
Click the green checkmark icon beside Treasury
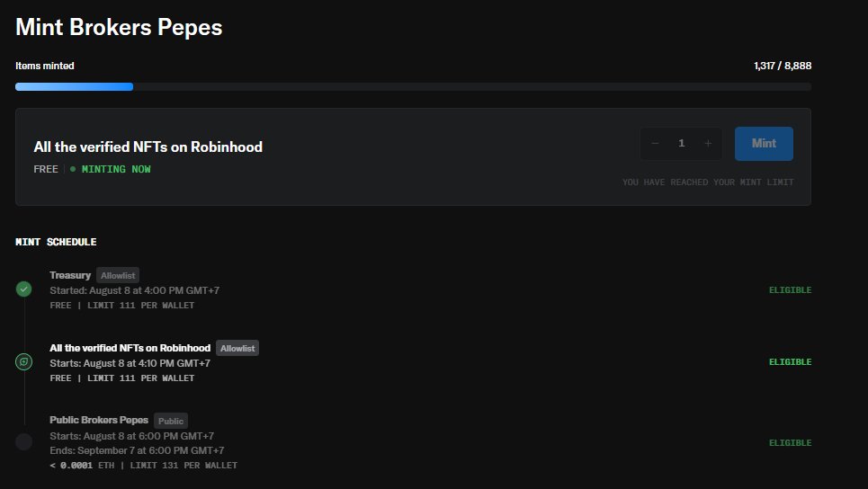point(23,289)
